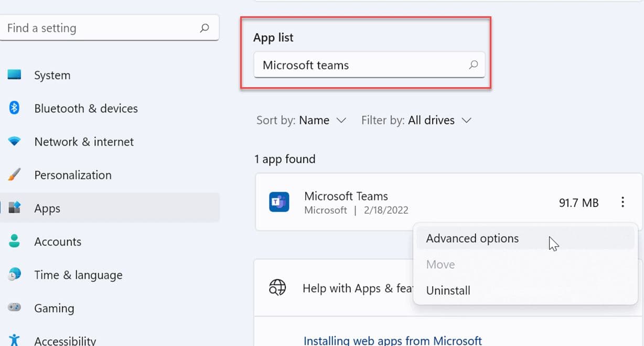
Task: Click the Network Wi-Fi icon
Action: point(15,142)
